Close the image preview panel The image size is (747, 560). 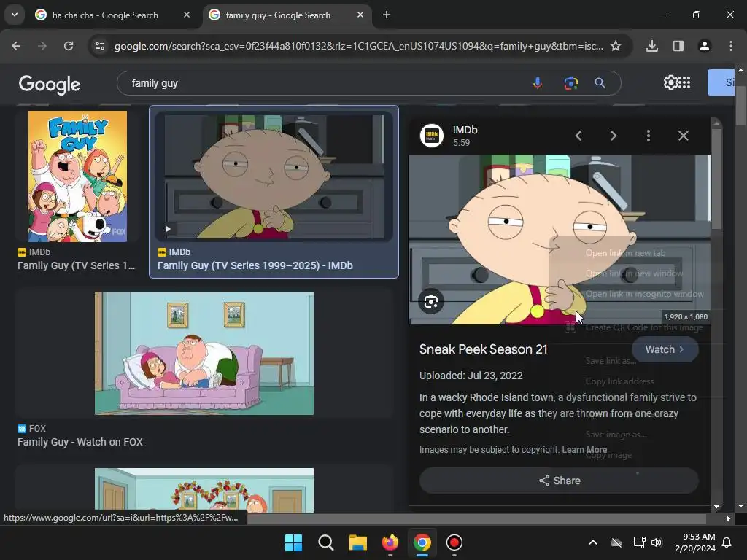[x=683, y=136]
